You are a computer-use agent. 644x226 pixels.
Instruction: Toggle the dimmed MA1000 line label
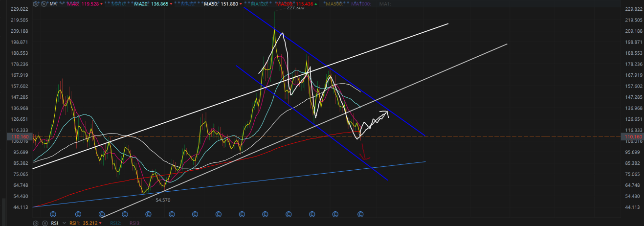click(361, 4)
